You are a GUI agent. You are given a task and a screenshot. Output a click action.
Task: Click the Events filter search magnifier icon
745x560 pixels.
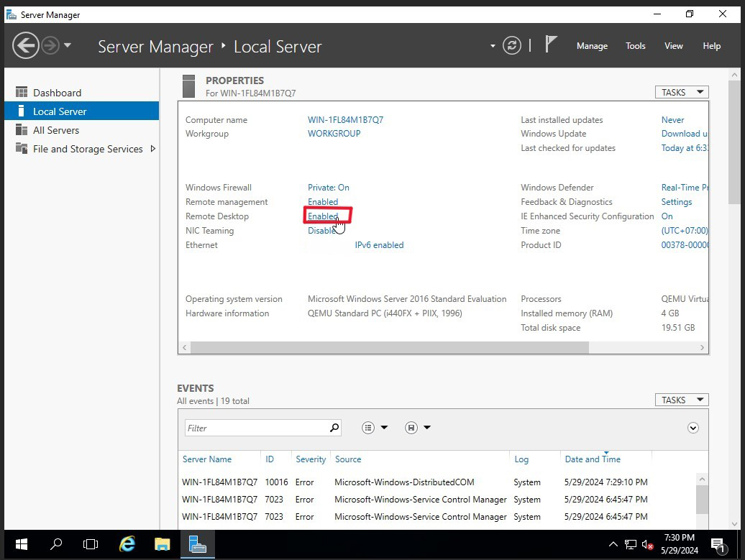334,427
